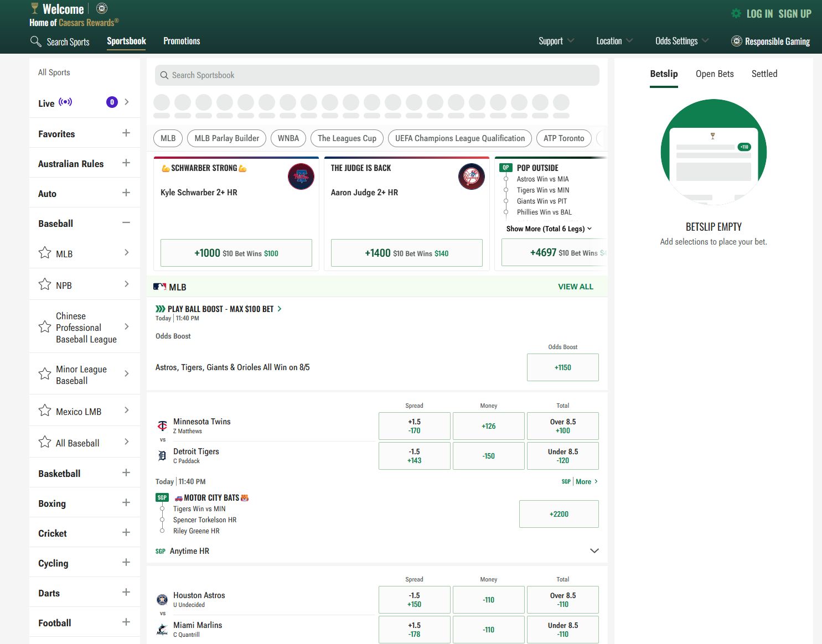Click VIEW ALL for MLB
This screenshot has width=822, height=644.
(x=575, y=287)
